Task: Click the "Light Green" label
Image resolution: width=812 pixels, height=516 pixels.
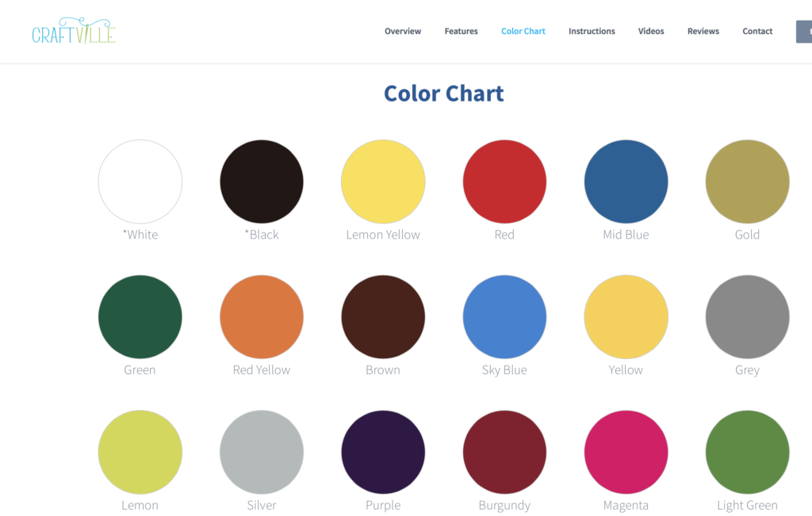Action: coord(747,506)
